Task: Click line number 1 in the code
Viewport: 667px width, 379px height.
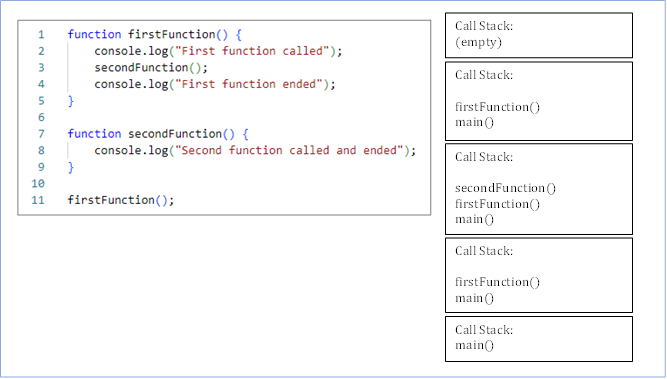Action: pyautogui.click(x=41, y=34)
